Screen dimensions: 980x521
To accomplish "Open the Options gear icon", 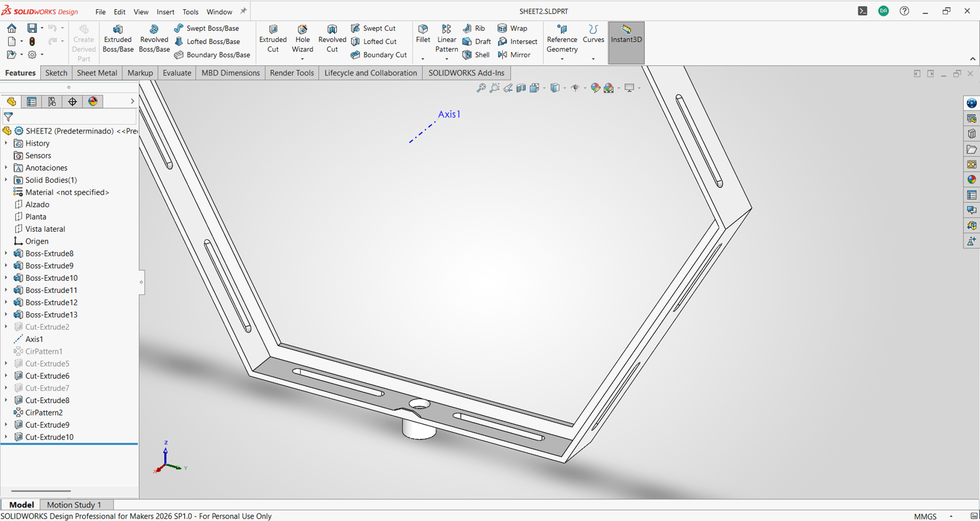I will pyautogui.click(x=32, y=55).
